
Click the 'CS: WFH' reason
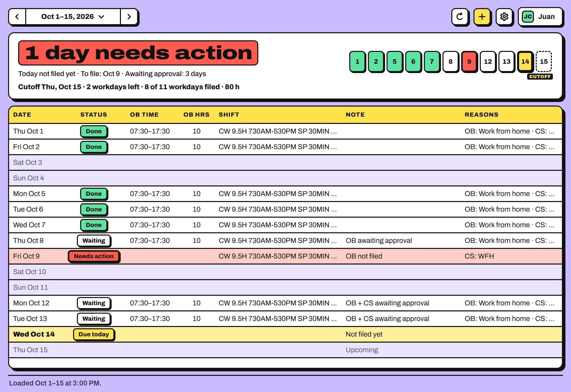click(479, 256)
